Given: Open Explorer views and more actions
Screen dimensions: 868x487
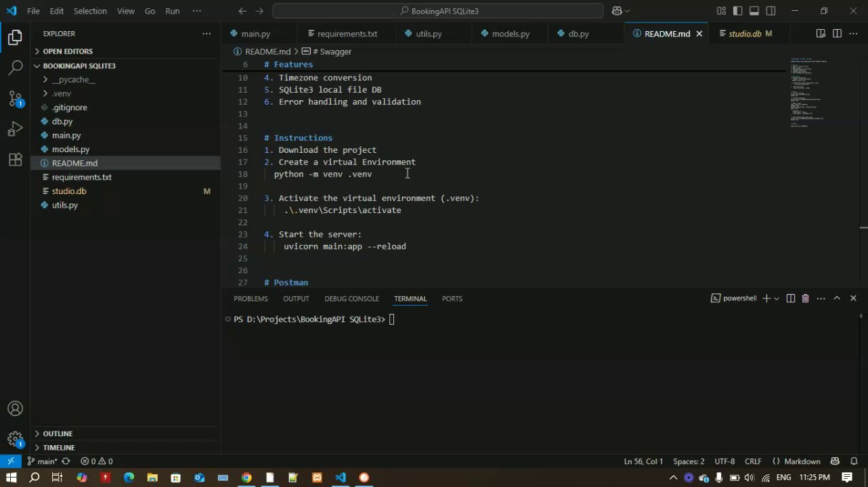Looking at the screenshot, I should pos(207,34).
